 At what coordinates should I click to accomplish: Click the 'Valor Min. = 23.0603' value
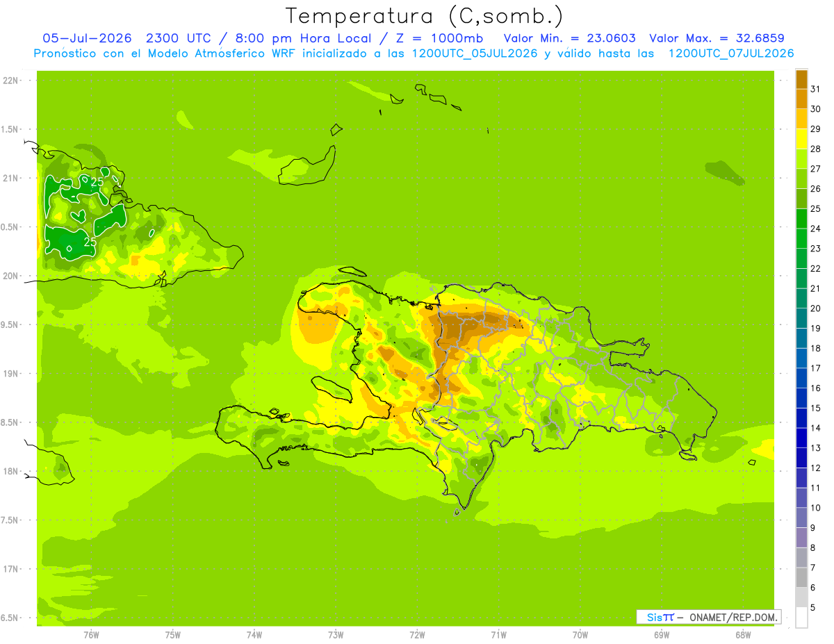(569, 38)
